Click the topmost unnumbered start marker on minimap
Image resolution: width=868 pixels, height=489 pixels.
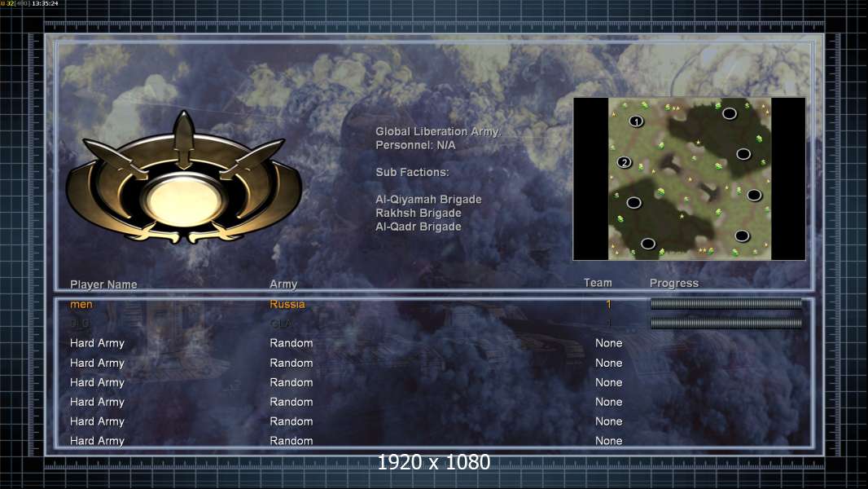point(729,113)
